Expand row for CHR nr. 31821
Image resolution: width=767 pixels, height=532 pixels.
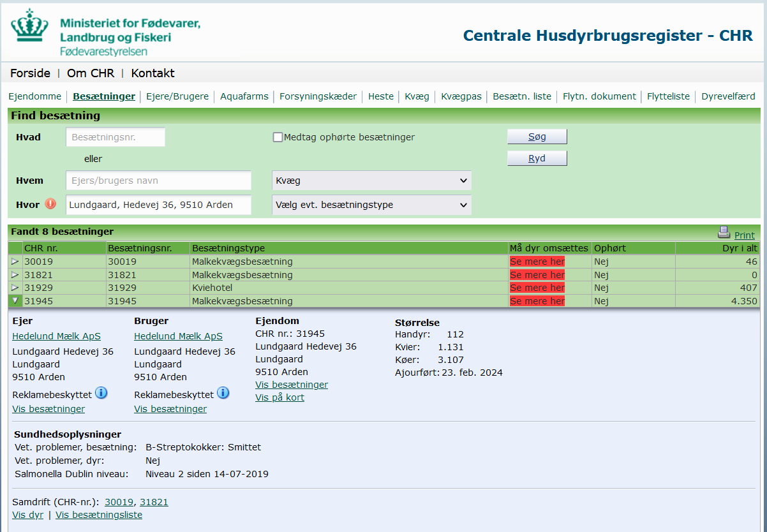pos(15,275)
